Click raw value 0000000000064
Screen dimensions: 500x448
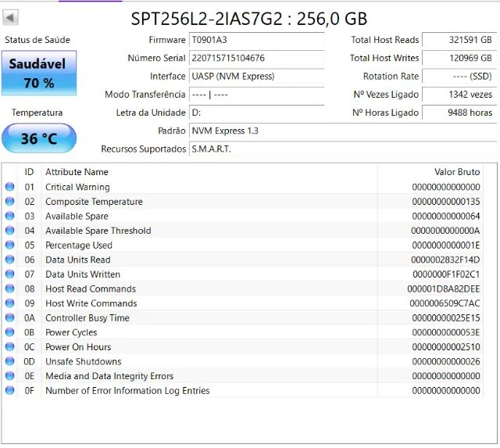(446, 217)
